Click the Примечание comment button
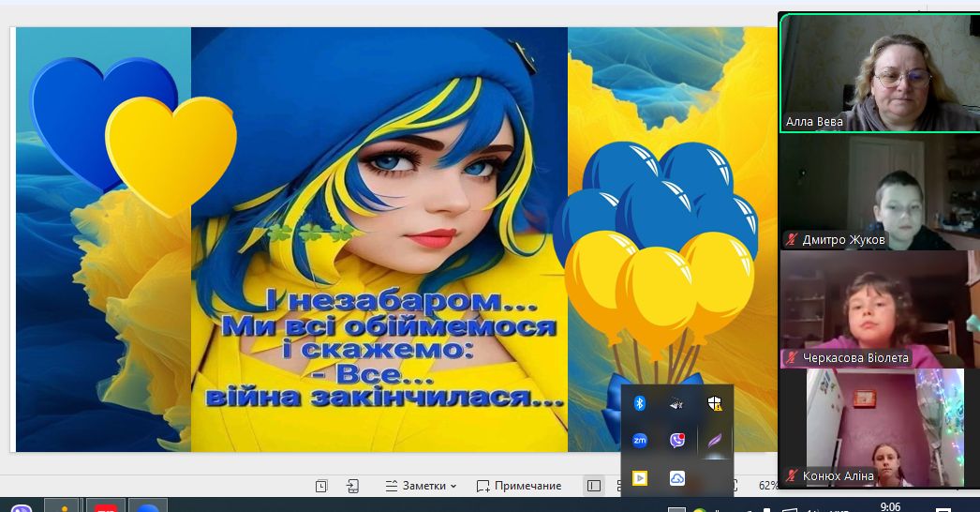This screenshot has width=980, height=512. tap(519, 486)
